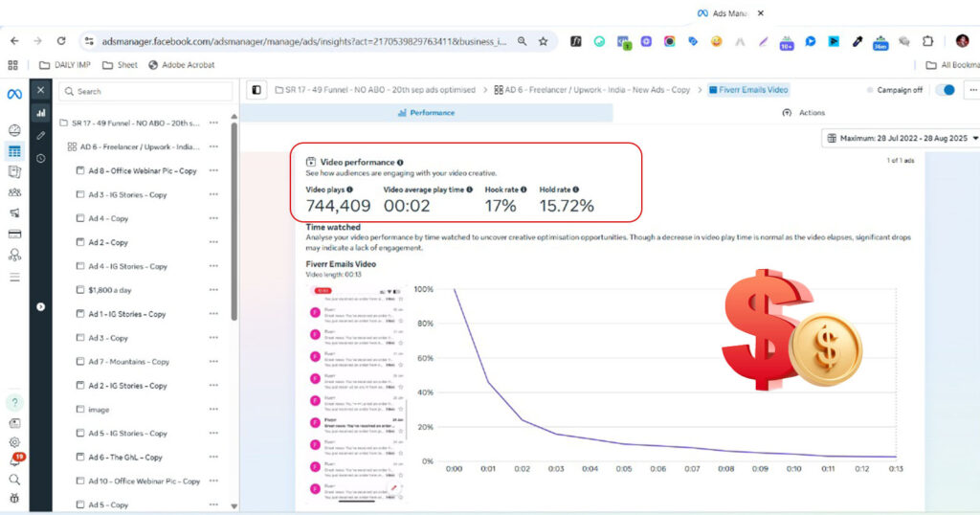
Task: Show info tooltip for Hold rate
Action: click(x=575, y=190)
